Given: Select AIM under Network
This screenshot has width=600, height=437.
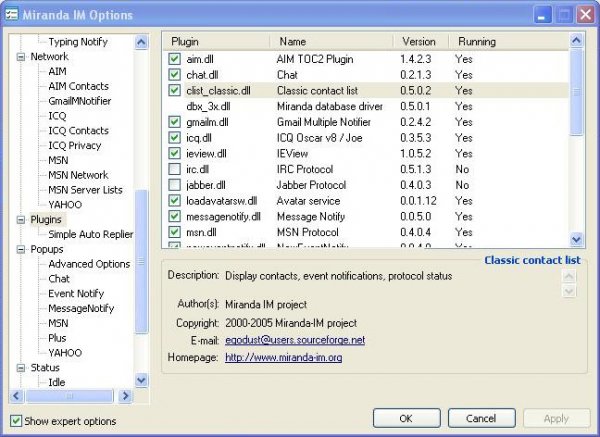Looking at the screenshot, I should pos(57,72).
